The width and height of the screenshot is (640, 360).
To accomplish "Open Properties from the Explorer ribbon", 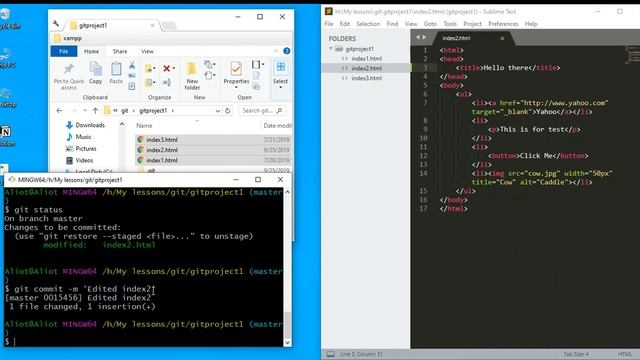I will pos(236,72).
